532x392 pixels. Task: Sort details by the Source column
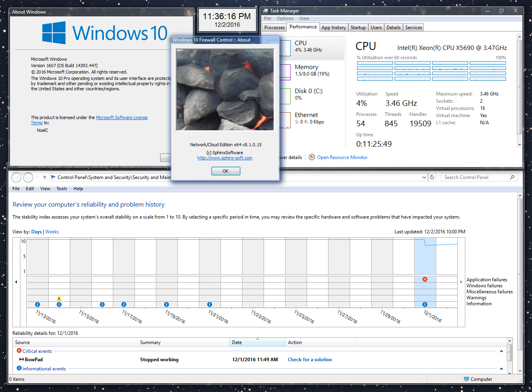(x=75, y=342)
